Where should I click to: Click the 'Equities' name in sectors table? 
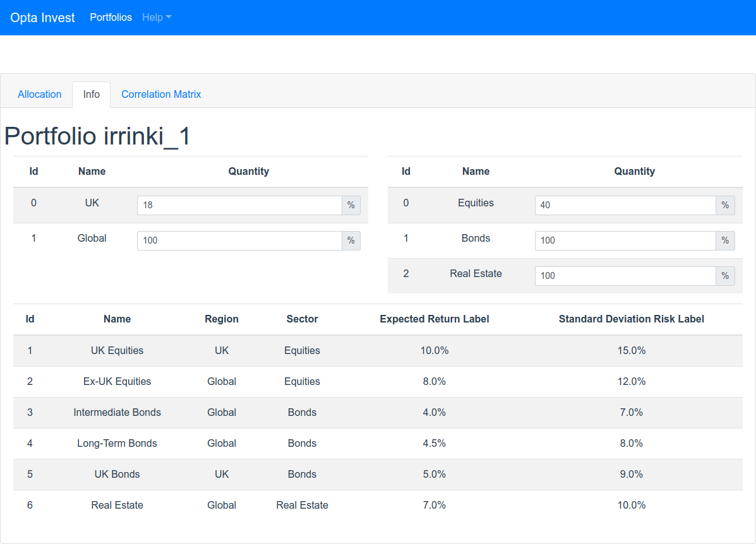tap(476, 203)
